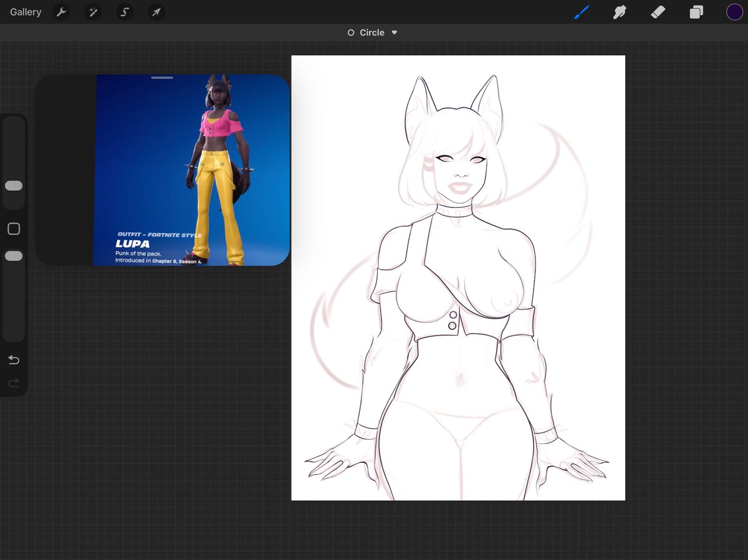
Task: Click the brush opacity slider handle
Action: (14, 256)
